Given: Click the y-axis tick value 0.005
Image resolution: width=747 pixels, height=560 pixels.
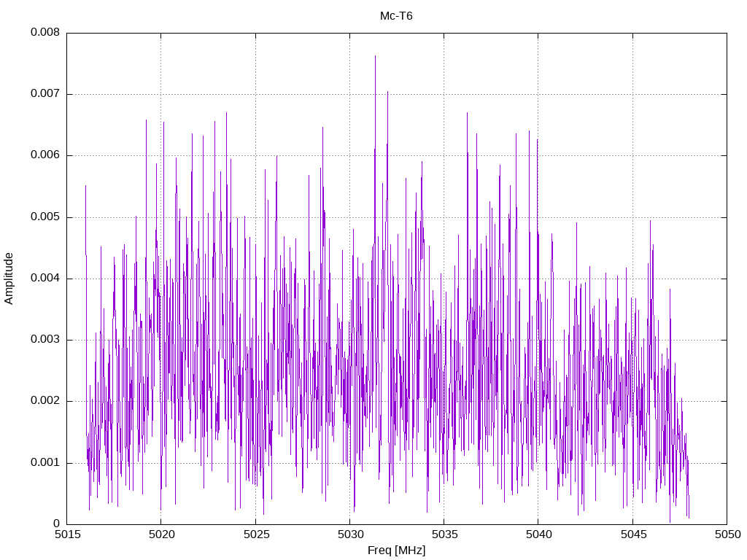Looking at the screenshot, I should point(45,217).
